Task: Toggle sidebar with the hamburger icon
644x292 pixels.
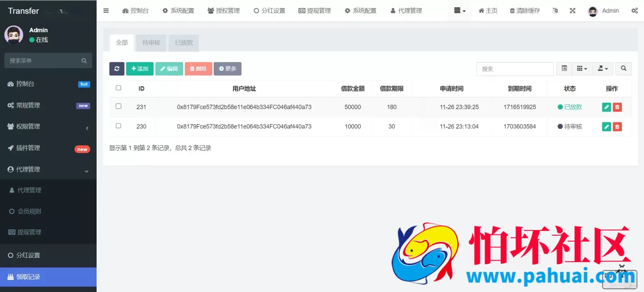Action: (106, 11)
